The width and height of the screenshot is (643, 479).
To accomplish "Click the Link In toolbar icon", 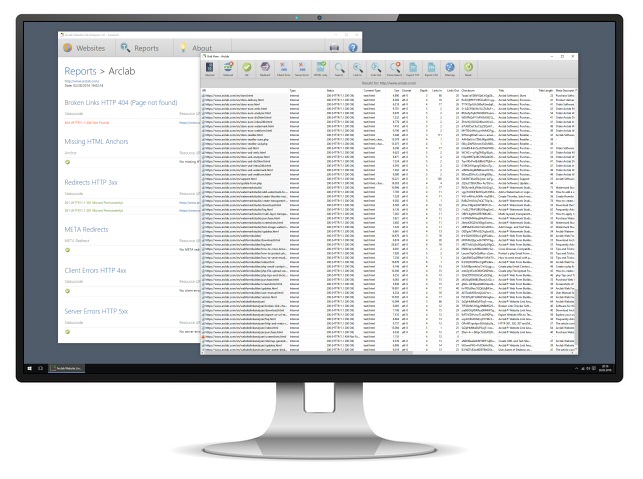I will click(x=358, y=68).
